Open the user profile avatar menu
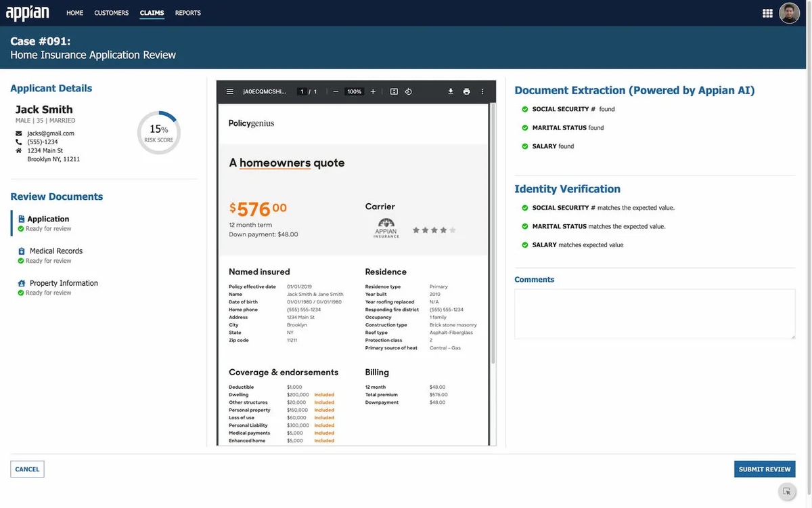This screenshot has height=508, width=812. pyautogui.click(x=789, y=13)
